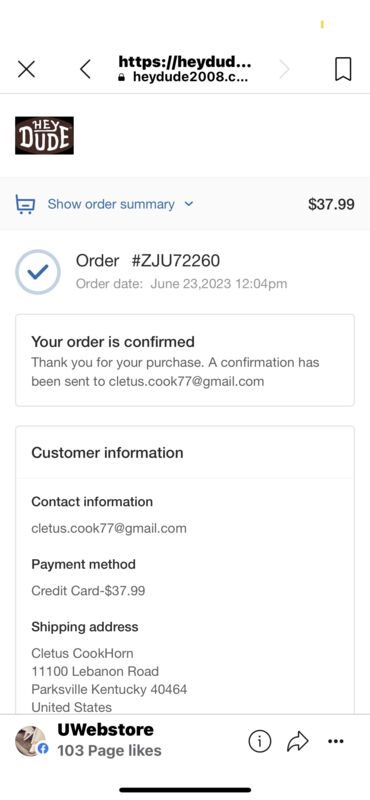Tap the lock icon beside the domain
Image resolution: width=370 pixels, height=800 pixels.
click(x=121, y=78)
